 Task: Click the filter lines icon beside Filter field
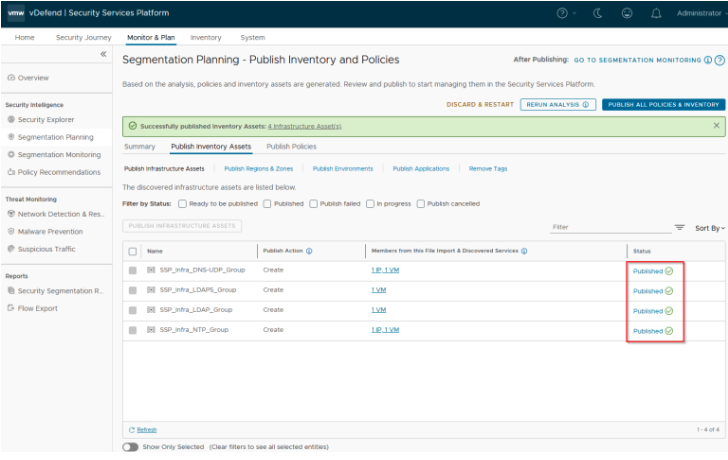click(680, 227)
